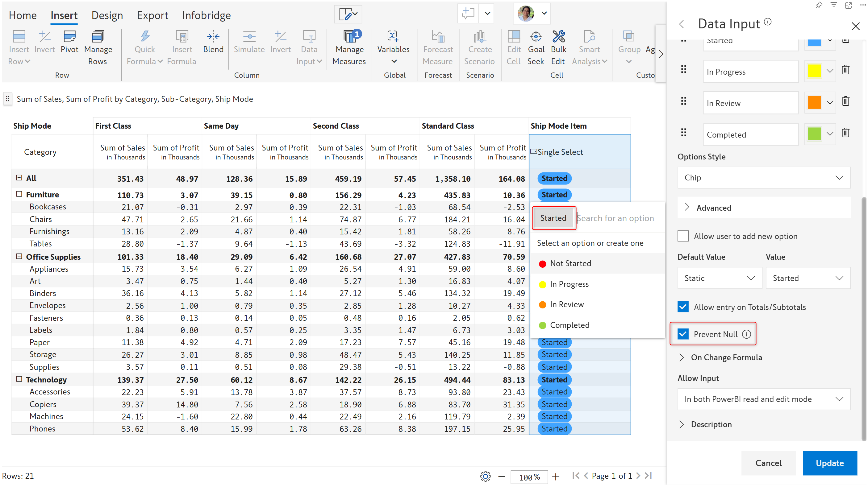This screenshot has width=868, height=487.
Task: Click settings gear in status bar
Action: (485, 476)
